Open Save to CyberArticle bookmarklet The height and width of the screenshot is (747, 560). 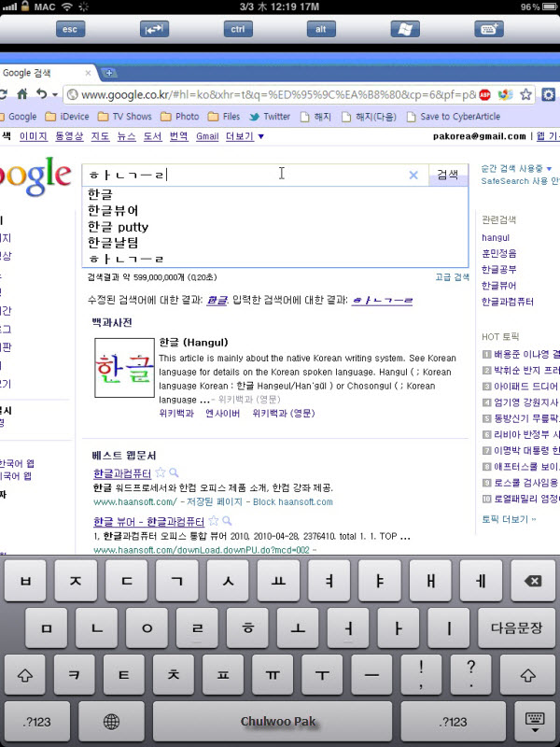pyautogui.click(x=453, y=117)
